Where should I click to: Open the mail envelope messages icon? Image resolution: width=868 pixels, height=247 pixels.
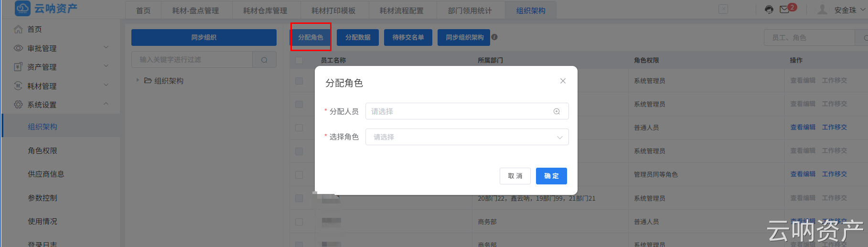pyautogui.click(x=784, y=10)
